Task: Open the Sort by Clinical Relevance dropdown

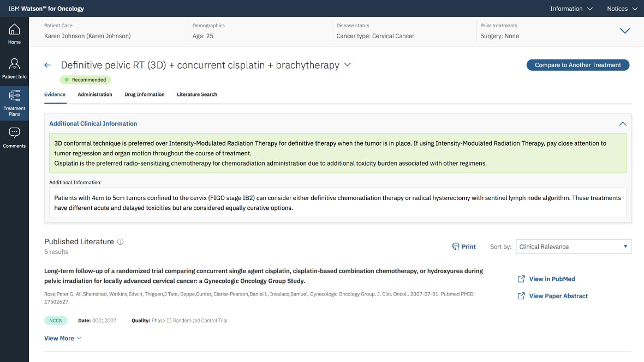Action: (x=573, y=246)
